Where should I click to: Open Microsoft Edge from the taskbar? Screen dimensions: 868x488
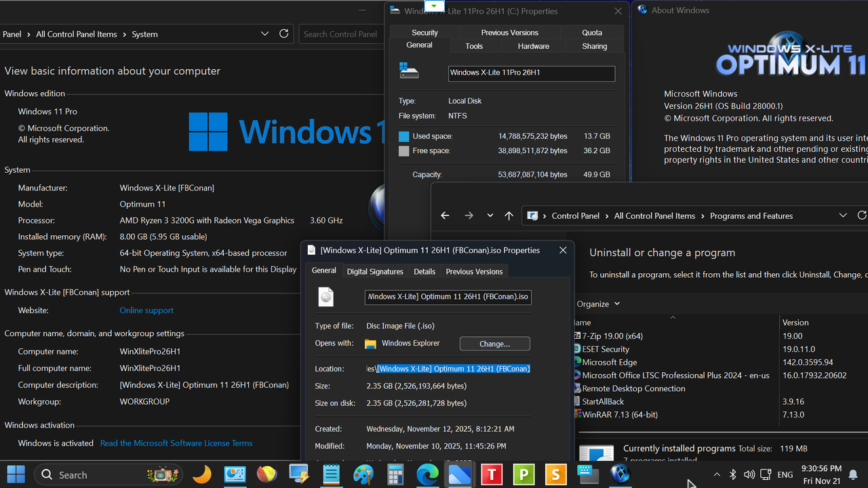click(427, 474)
